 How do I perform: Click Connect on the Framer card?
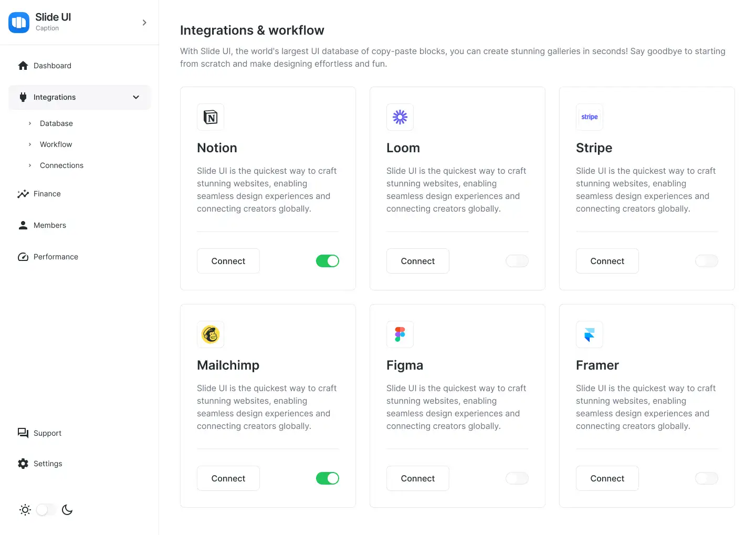pyautogui.click(x=607, y=478)
